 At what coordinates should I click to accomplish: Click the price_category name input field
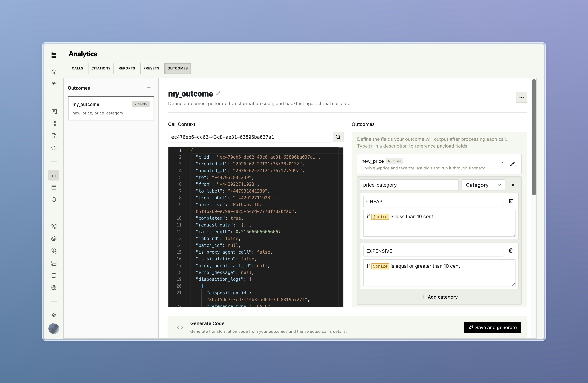409,185
